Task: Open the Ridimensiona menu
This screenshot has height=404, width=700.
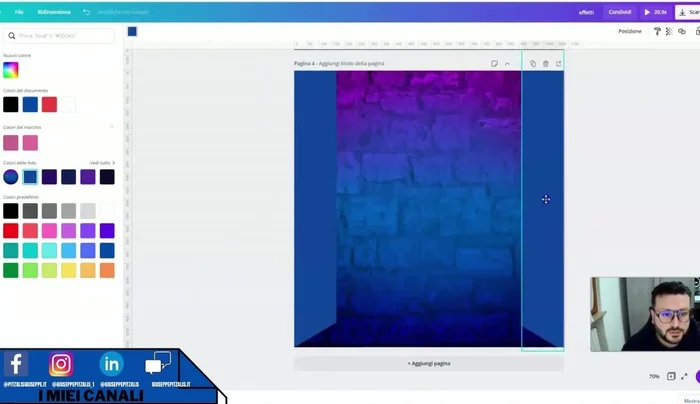Action: [x=54, y=12]
